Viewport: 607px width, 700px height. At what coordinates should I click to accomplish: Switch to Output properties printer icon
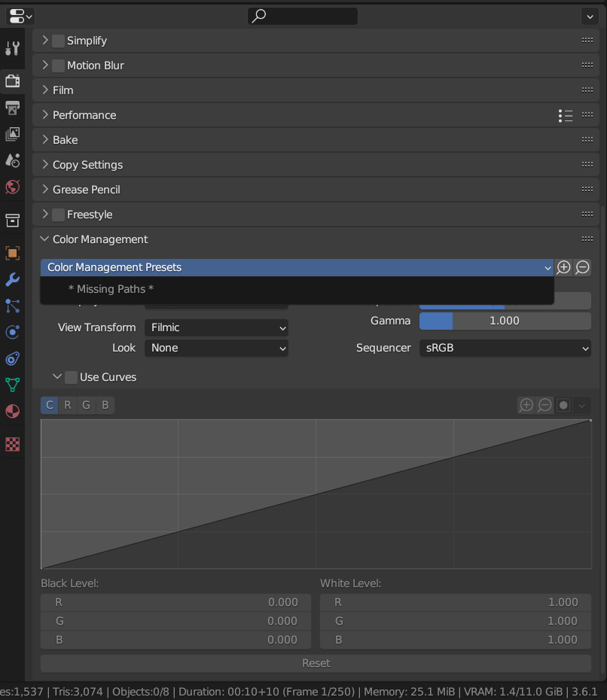[x=12, y=108]
